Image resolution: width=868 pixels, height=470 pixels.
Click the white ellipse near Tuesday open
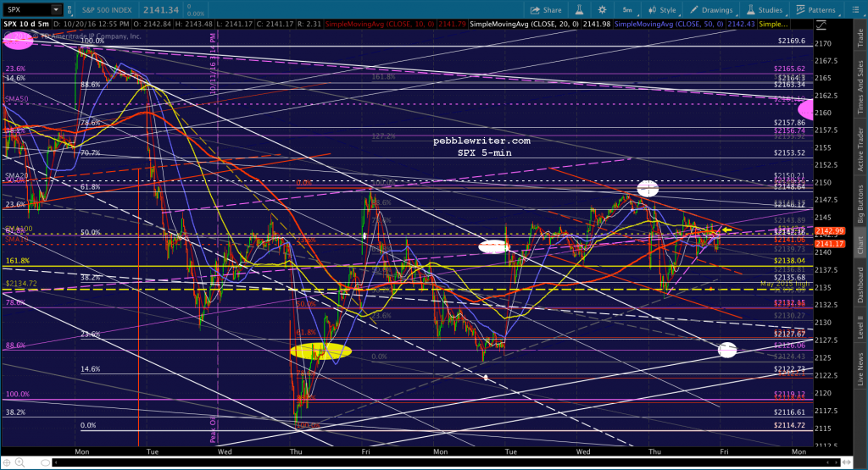coord(494,246)
